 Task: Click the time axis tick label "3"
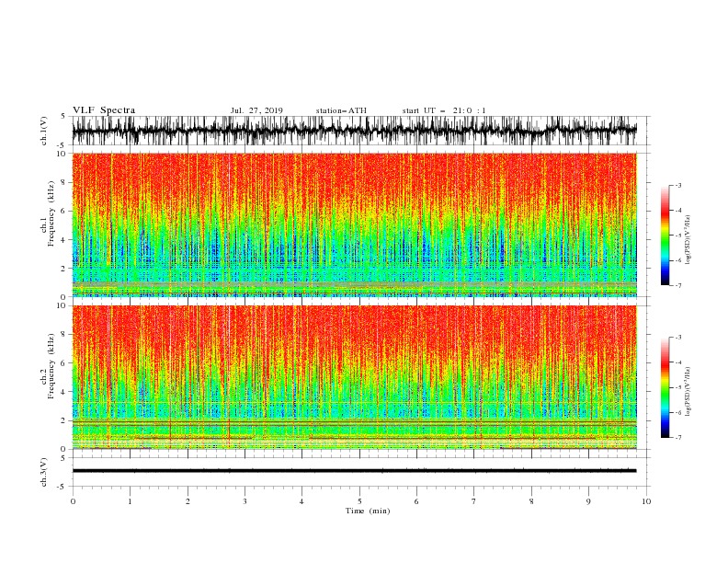tap(245, 501)
